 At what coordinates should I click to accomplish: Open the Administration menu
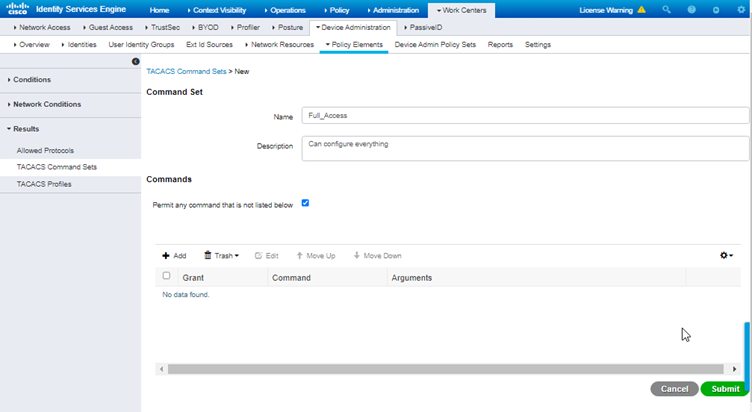point(393,10)
